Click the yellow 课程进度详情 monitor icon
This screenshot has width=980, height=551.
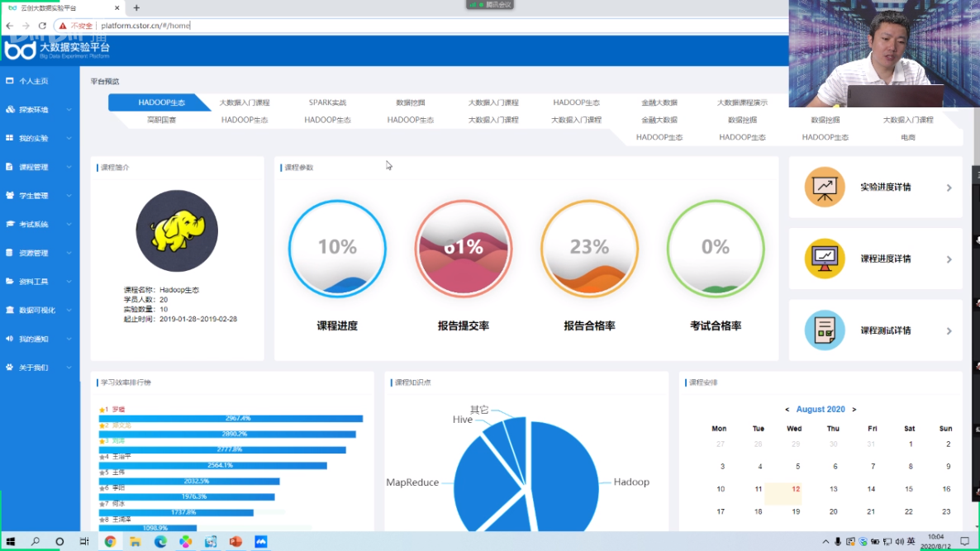pyautogui.click(x=824, y=259)
